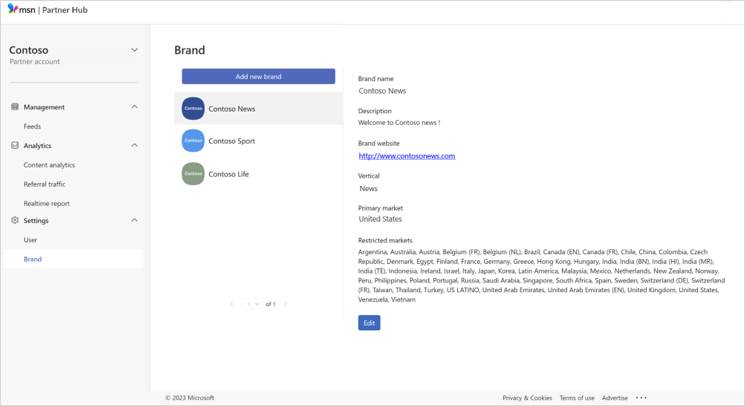Click the Edit button
This screenshot has height=406, width=745.
coord(369,323)
